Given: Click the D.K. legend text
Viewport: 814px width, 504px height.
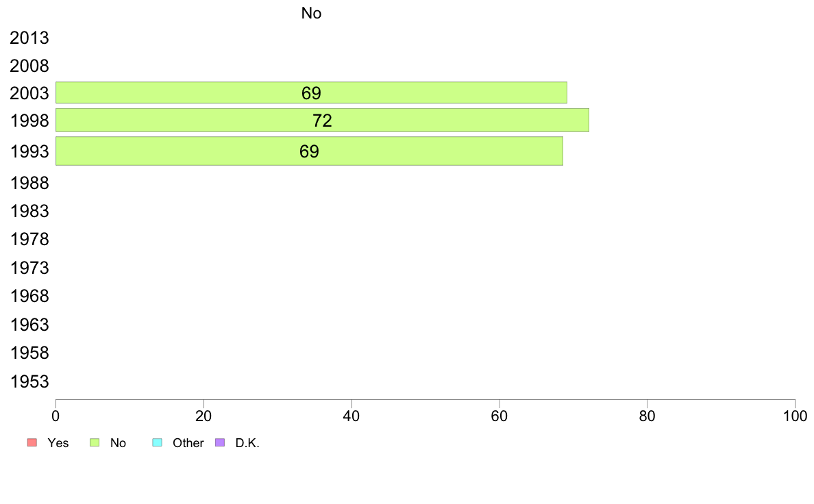Looking at the screenshot, I should 247,443.
